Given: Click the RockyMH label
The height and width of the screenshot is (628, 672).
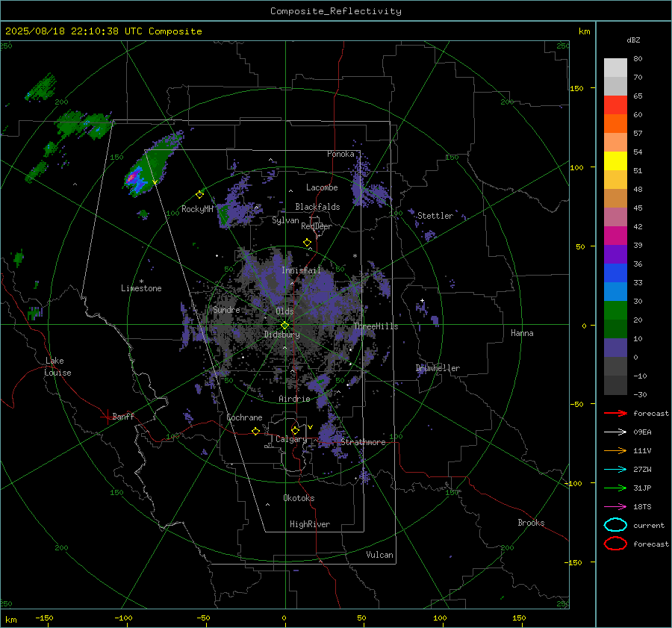Looking at the screenshot, I should [x=197, y=209].
